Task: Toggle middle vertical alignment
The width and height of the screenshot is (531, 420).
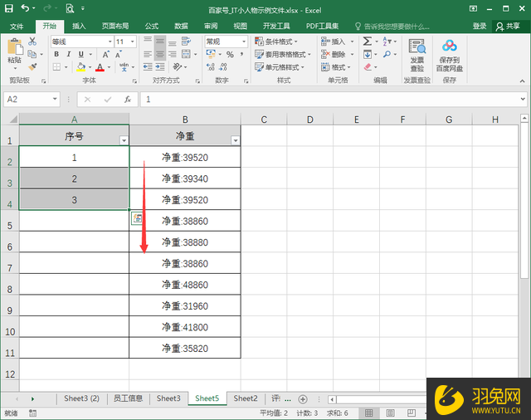Action: click(x=160, y=42)
